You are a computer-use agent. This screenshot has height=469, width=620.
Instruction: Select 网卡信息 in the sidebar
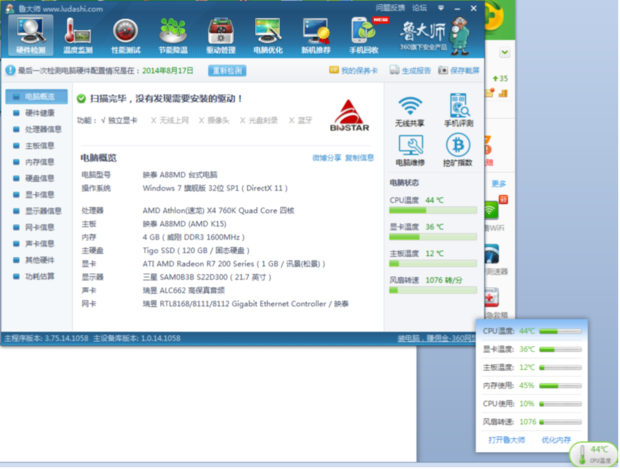point(36,227)
